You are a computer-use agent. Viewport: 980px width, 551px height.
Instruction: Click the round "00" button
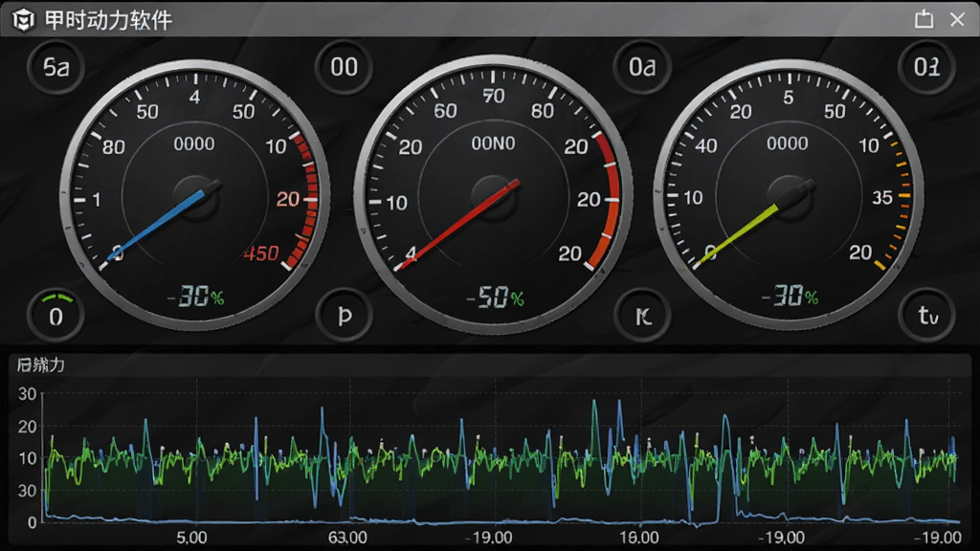(344, 67)
